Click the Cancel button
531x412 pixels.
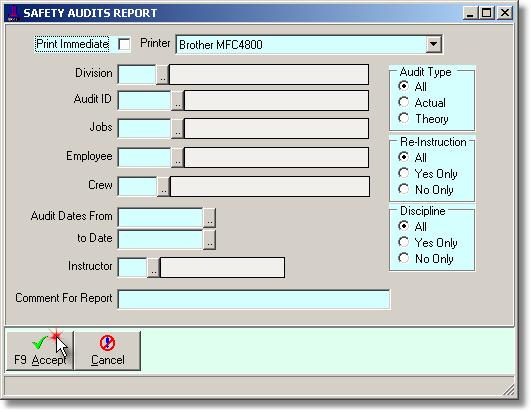(x=107, y=351)
